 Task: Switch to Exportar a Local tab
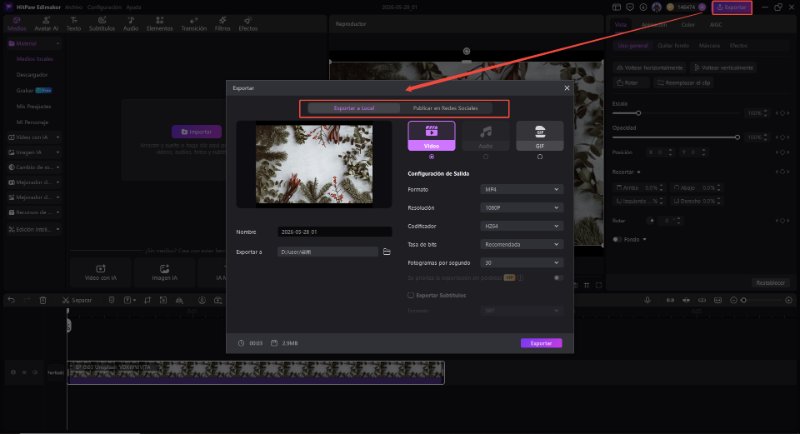[x=354, y=108]
